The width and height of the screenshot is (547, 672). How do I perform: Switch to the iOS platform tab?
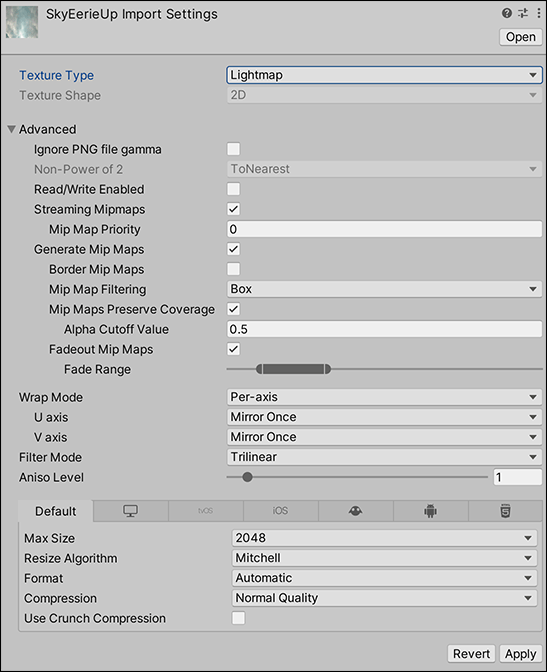click(281, 511)
